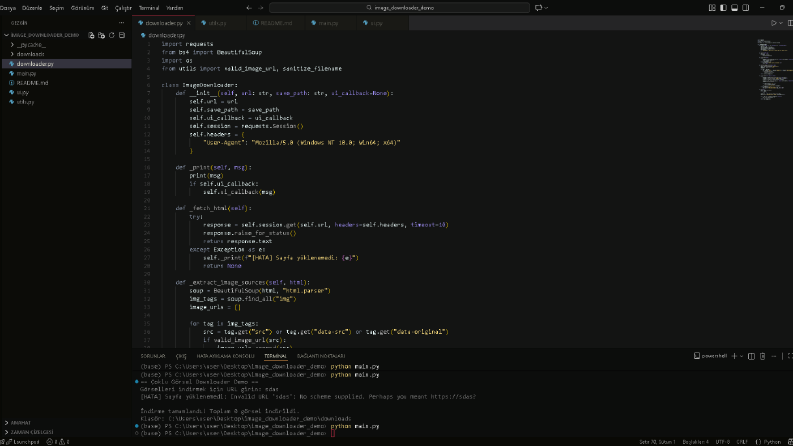The image size is (793, 446).
Task: Open the Düzenle menu
Action: coord(32,8)
